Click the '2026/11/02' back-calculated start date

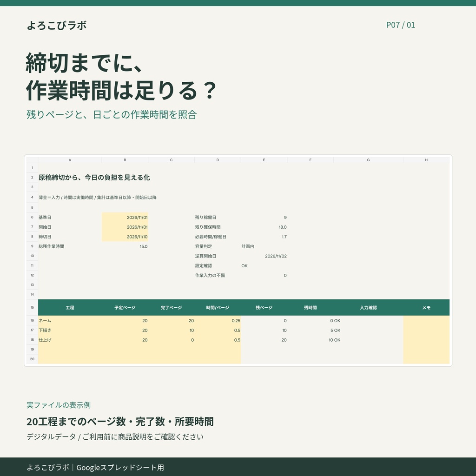(x=276, y=256)
